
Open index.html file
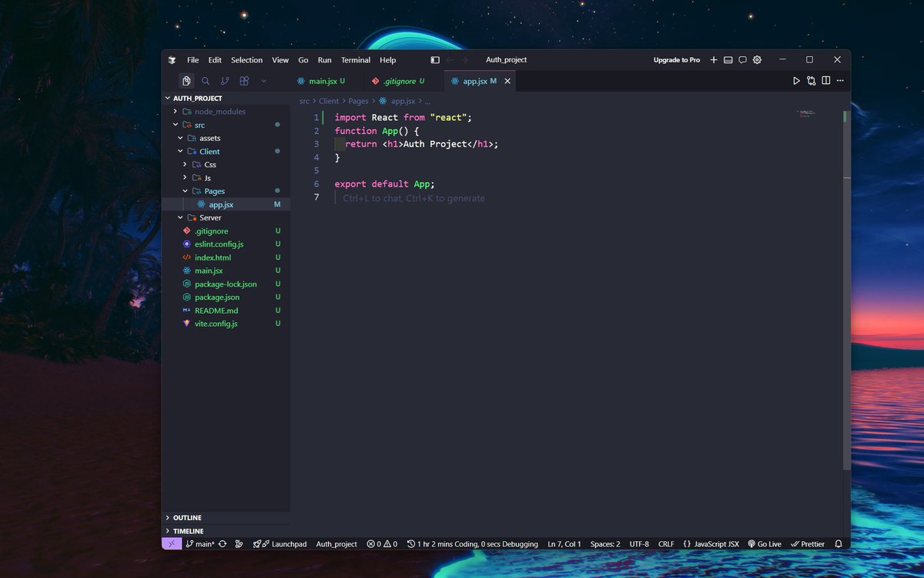[x=226, y=257]
